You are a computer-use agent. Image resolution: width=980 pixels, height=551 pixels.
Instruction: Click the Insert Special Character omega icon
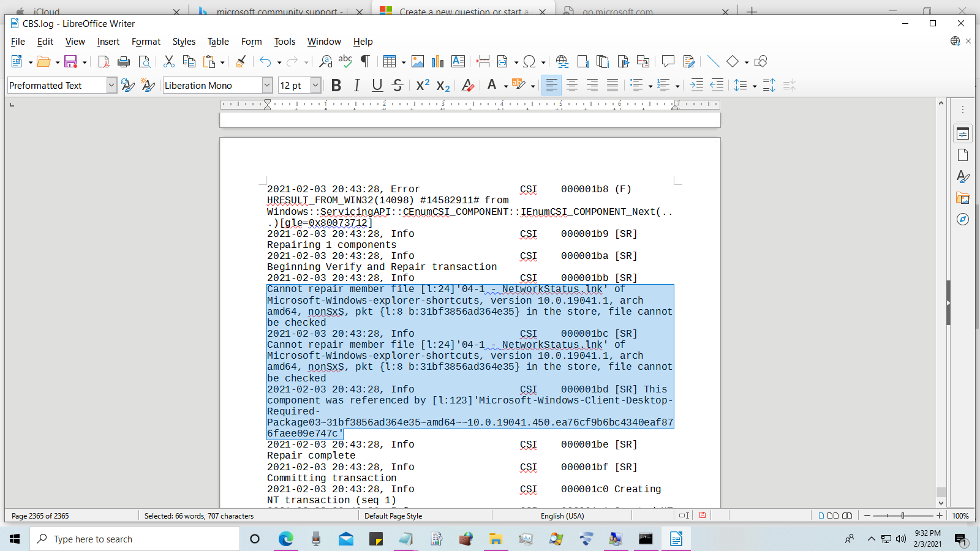tap(530, 61)
